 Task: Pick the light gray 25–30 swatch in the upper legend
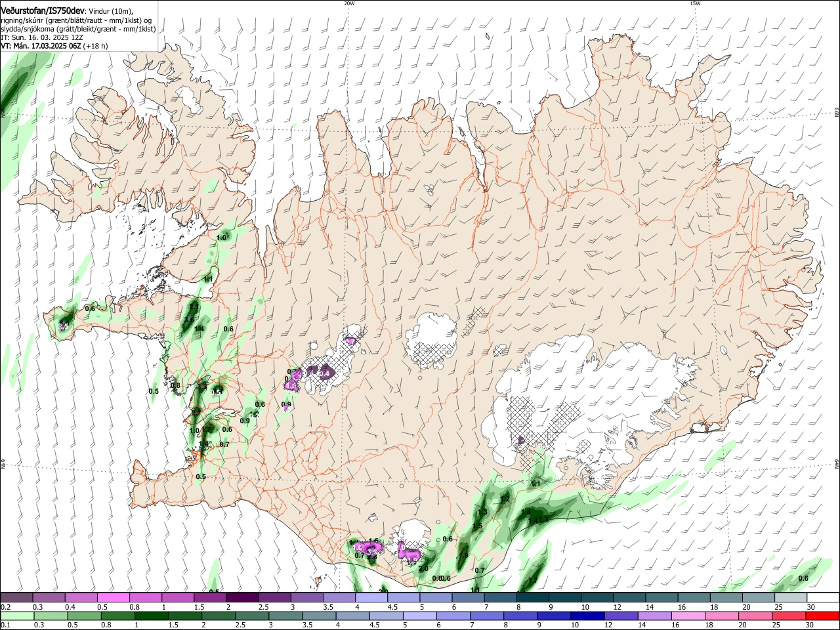point(791,597)
